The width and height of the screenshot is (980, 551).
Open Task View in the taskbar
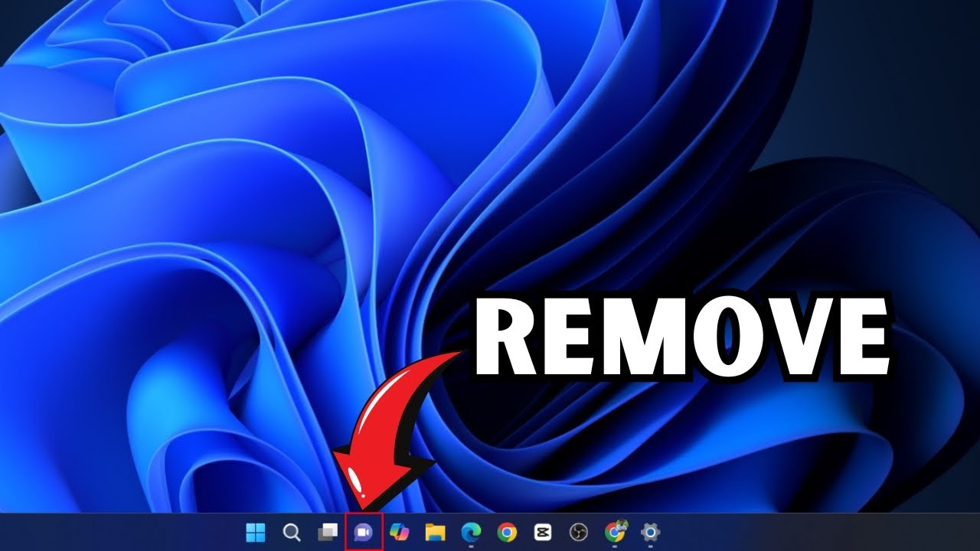(328, 532)
